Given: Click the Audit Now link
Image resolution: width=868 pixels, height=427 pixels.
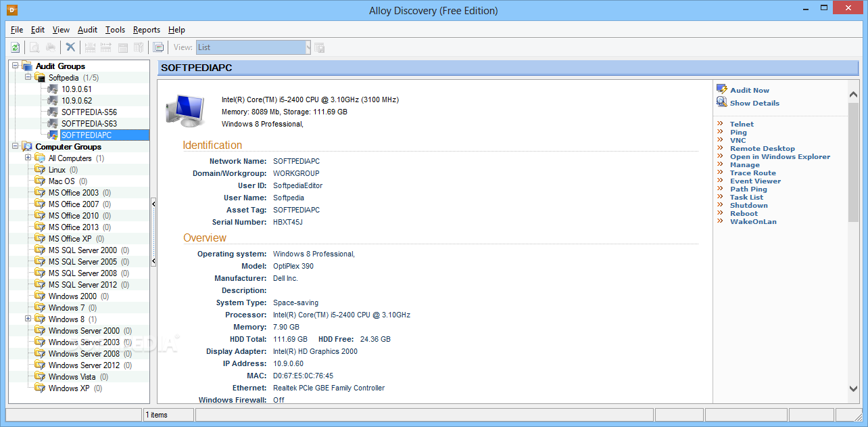Looking at the screenshot, I should tap(750, 90).
